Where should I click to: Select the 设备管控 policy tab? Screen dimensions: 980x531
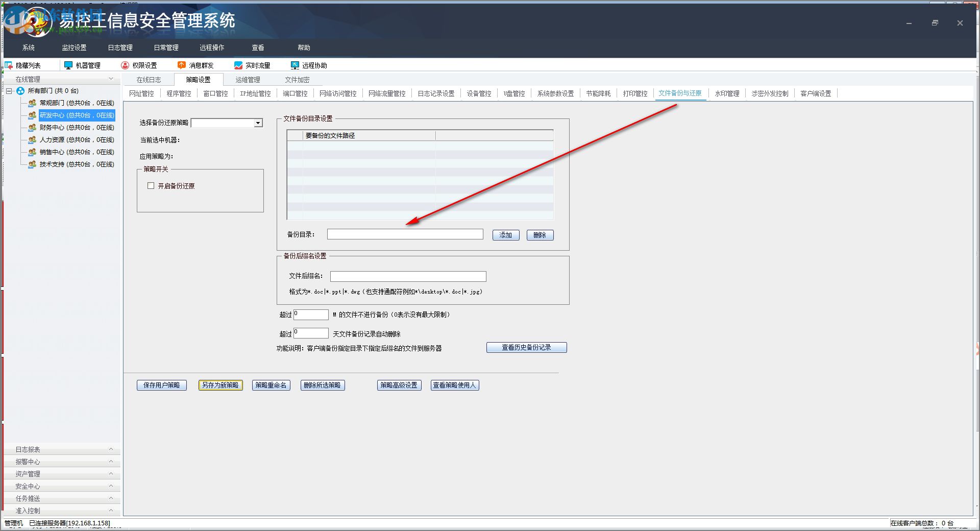[x=479, y=93]
